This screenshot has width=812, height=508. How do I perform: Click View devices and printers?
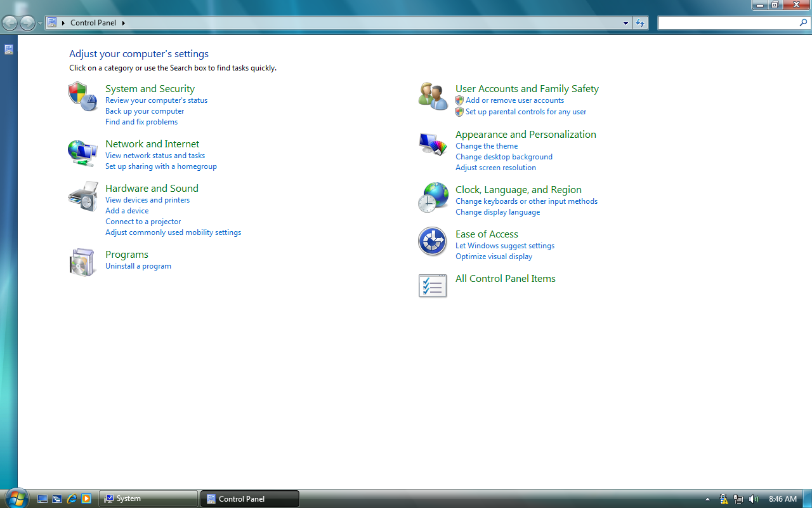pos(147,200)
